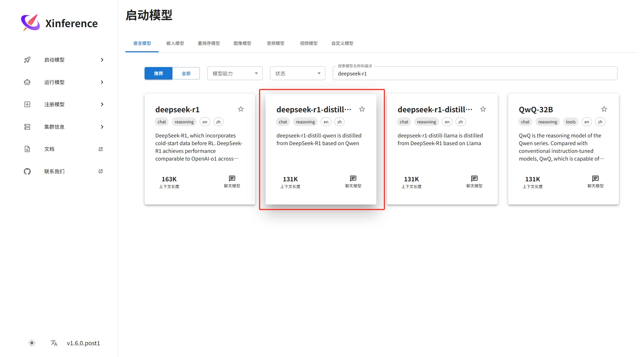Click the GitHub icon for 联系我们
The height and width of the screenshot is (357, 644).
[27, 172]
